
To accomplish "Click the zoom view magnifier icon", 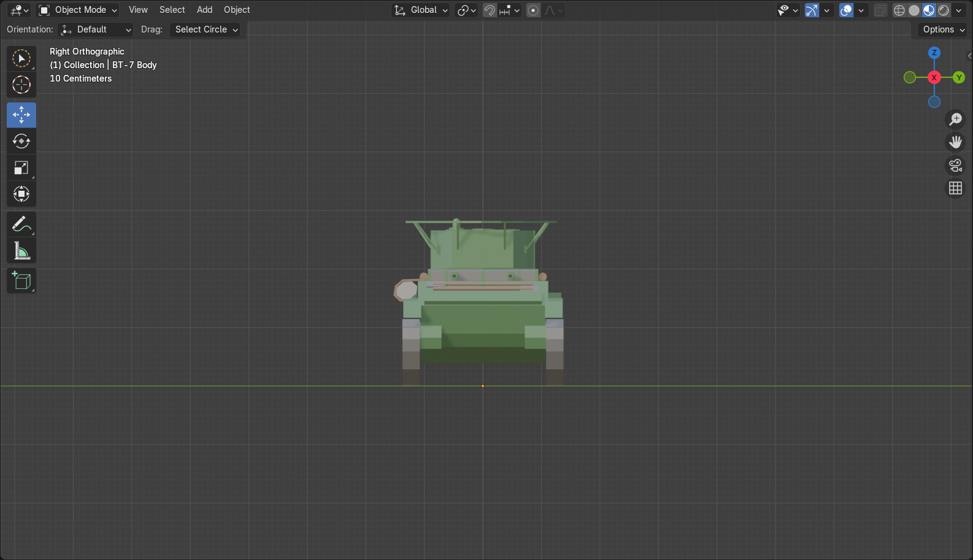I will (x=956, y=119).
